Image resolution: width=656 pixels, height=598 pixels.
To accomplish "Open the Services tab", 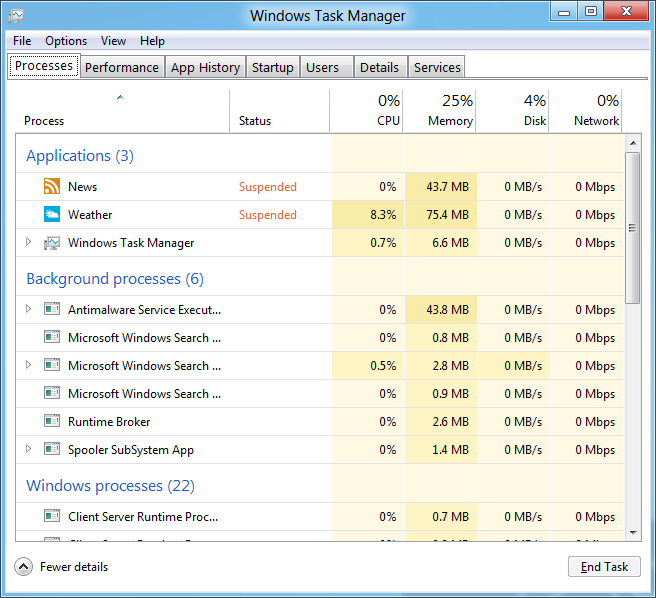I will 437,67.
